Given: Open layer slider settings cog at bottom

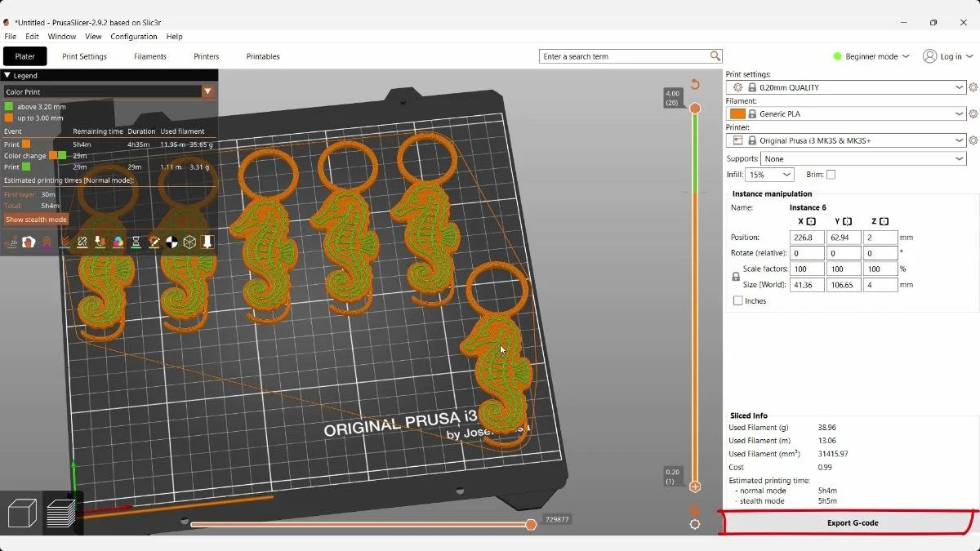Looking at the screenshot, I should (x=695, y=524).
